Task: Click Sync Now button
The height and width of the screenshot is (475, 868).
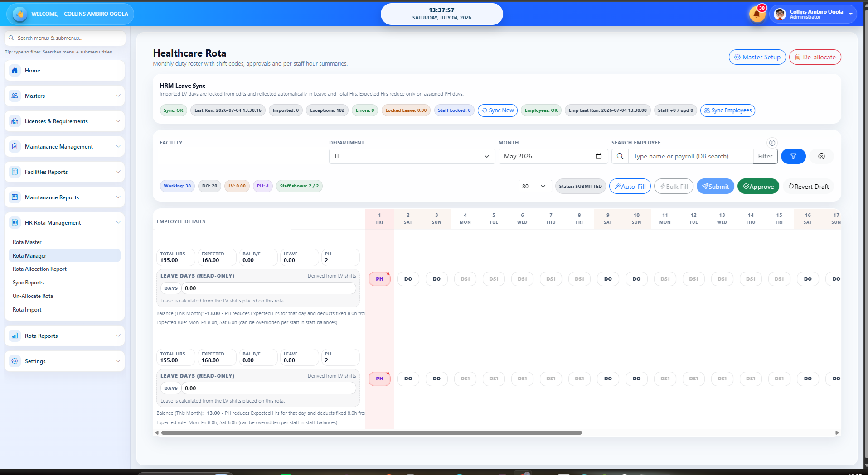Action: (x=497, y=110)
